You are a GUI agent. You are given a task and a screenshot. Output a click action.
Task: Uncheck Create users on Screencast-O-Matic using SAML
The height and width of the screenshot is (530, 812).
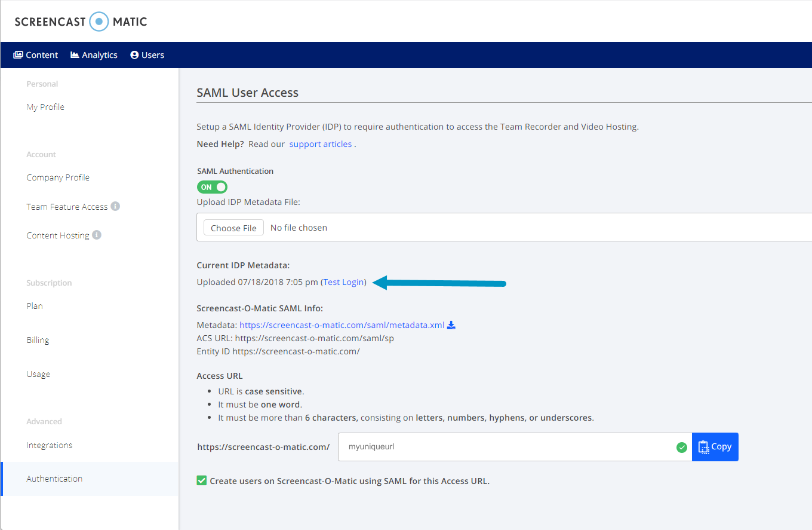[x=202, y=480]
